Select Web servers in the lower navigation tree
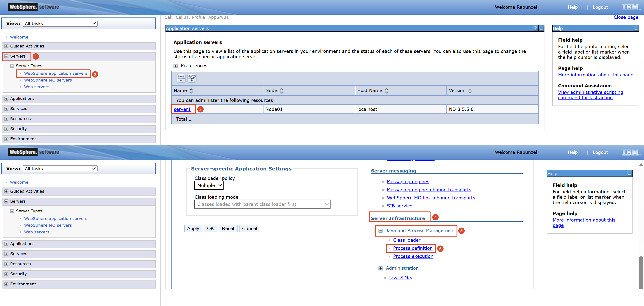This screenshot has width=644, height=306. [x=37, y=232]
